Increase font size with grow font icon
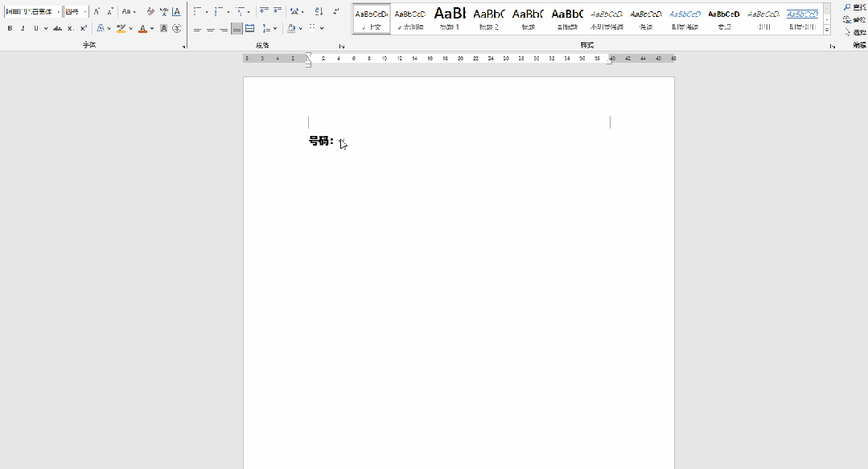Screen dimensions: 868x469 [x=97, y=12]
